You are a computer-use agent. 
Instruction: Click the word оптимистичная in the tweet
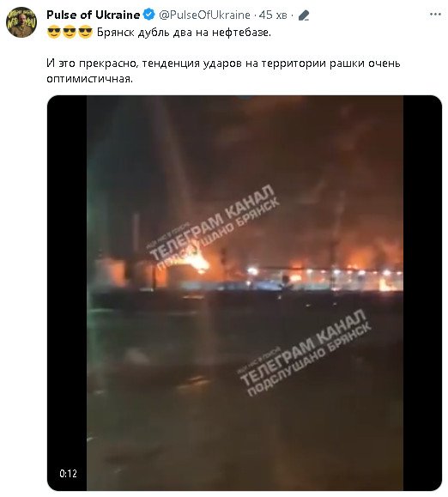(89, 78)
